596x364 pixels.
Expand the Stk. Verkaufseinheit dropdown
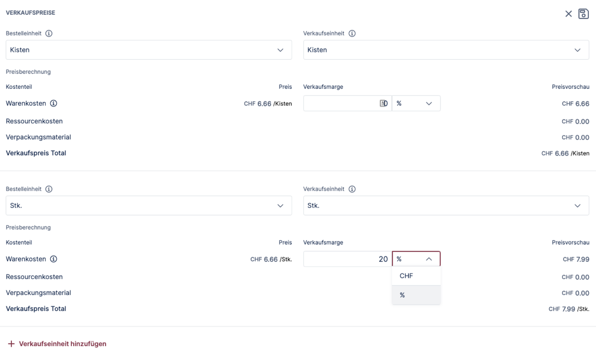point(446,205)
